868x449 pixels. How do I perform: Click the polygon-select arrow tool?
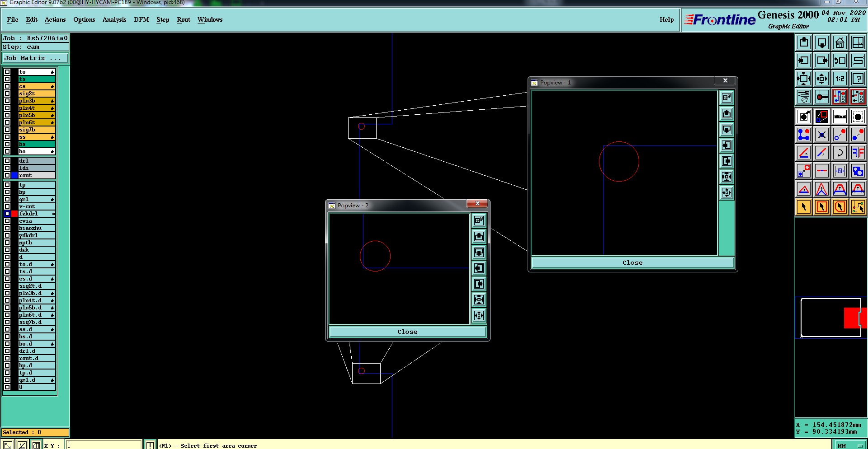click(840, 207)
